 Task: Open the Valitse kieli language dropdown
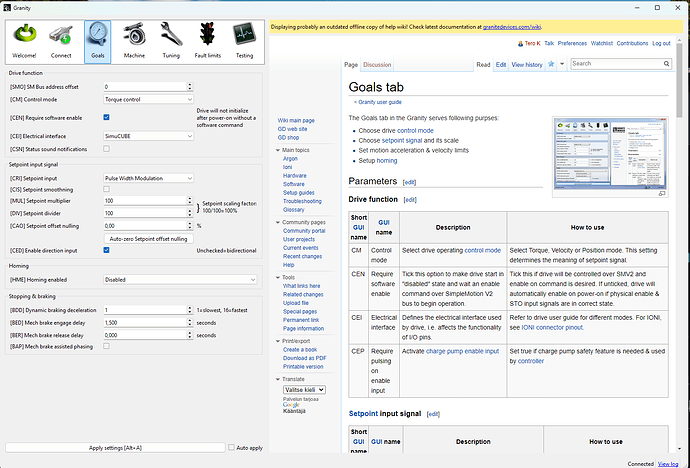click(304, 390)
